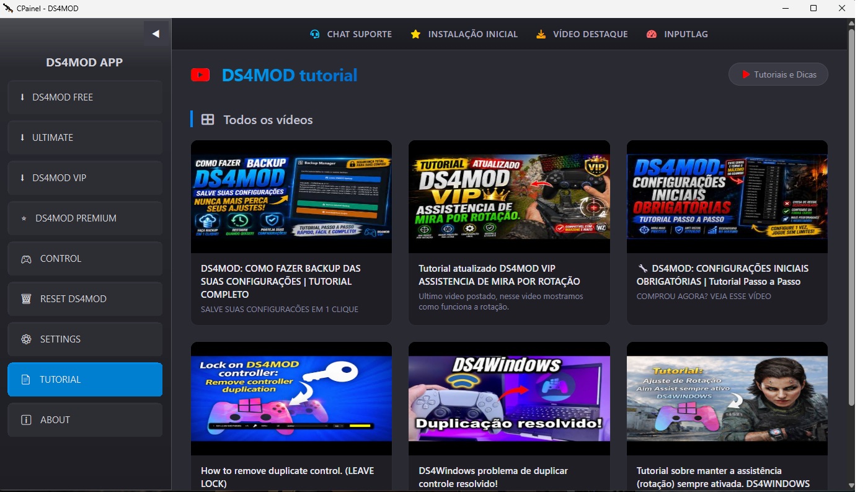Viewport: 868px width, 492px height.
Task: Click the yellow star icon for Instalação Inicial
Action: tap(415, 34)
